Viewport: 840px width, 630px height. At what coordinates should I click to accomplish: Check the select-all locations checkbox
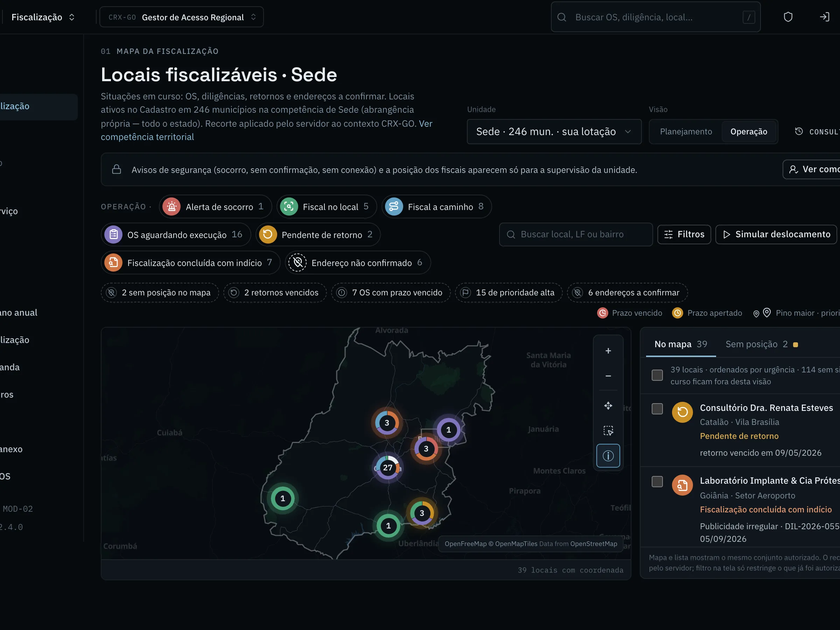coord(657,375)
